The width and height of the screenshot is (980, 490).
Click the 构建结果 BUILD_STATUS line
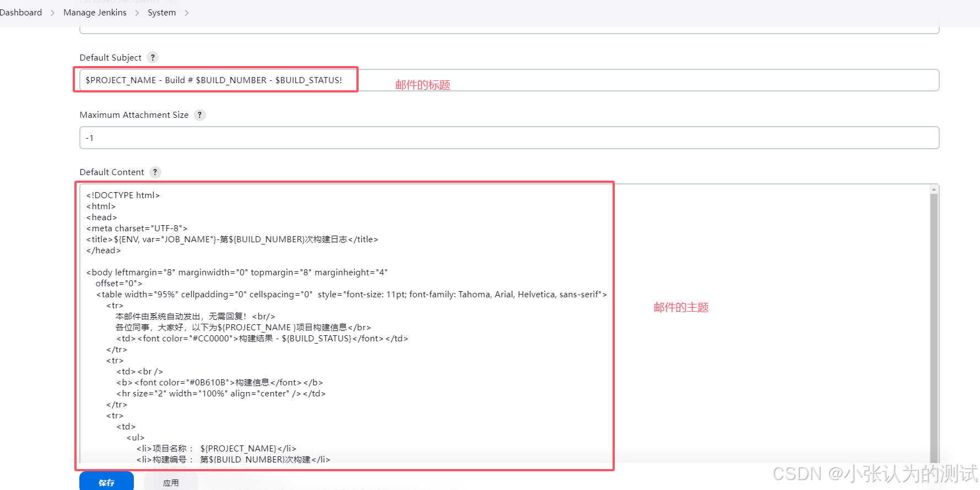click(262, 338)
